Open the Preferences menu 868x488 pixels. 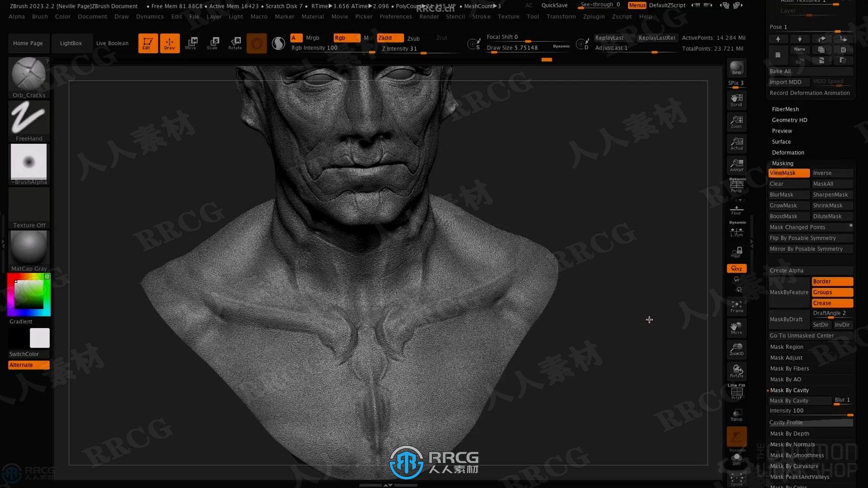(396, 17)
